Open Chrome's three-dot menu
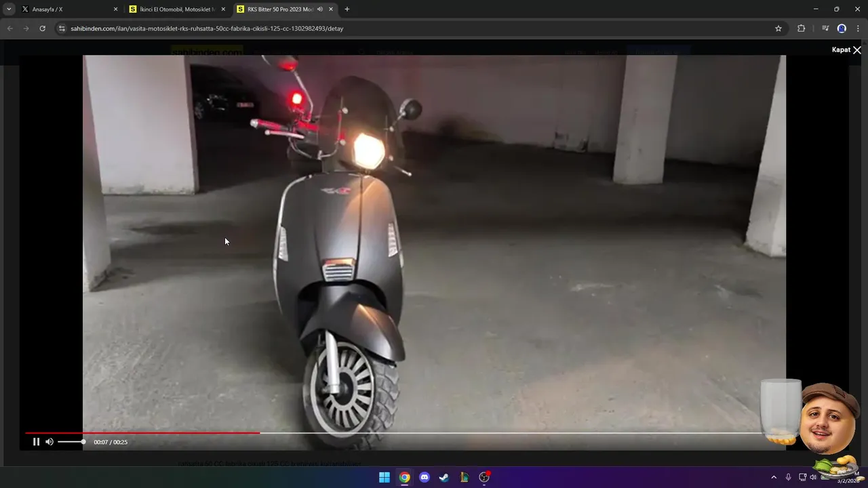 point(859,28)
